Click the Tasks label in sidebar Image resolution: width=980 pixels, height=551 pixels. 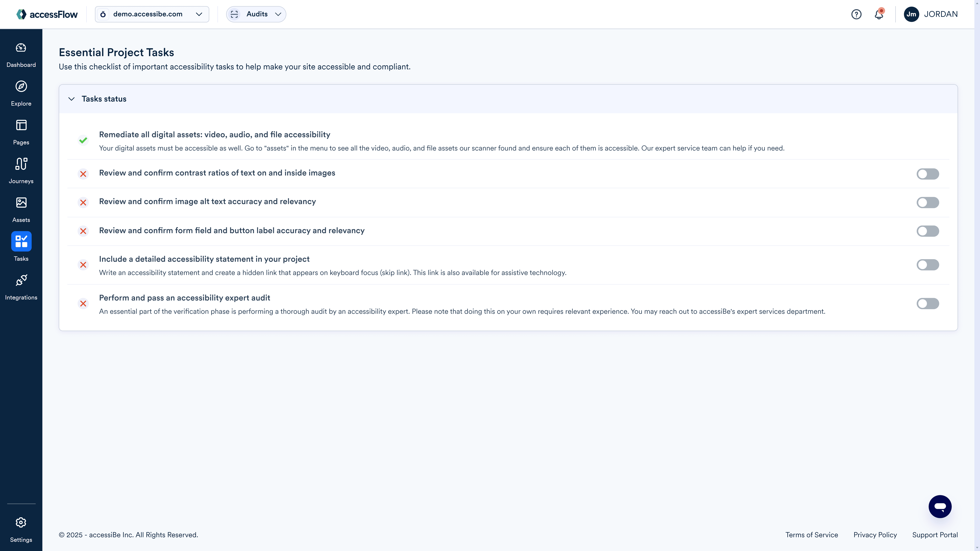click(21, 259)
